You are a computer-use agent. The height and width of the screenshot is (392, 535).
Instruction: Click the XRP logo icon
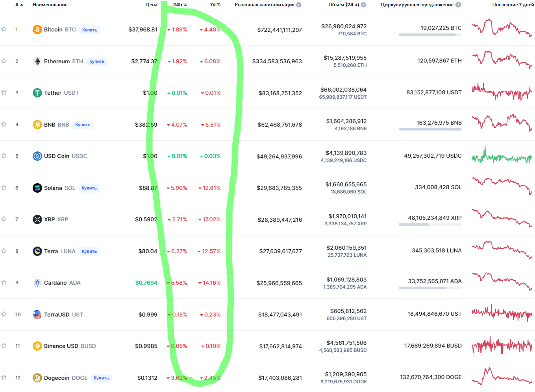pyautogui.click(x=37, y=219)
